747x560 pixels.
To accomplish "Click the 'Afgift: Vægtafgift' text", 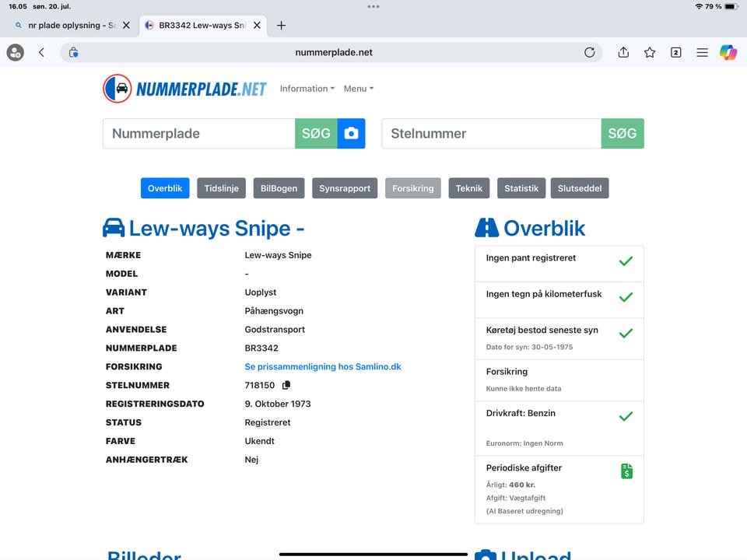I will [x=515, y=498].
